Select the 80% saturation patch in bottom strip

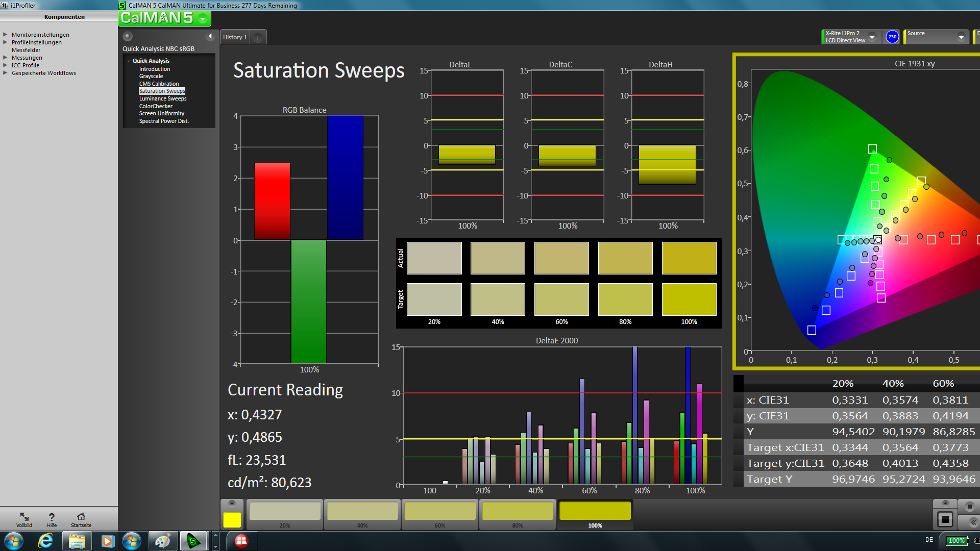(518, 514)
